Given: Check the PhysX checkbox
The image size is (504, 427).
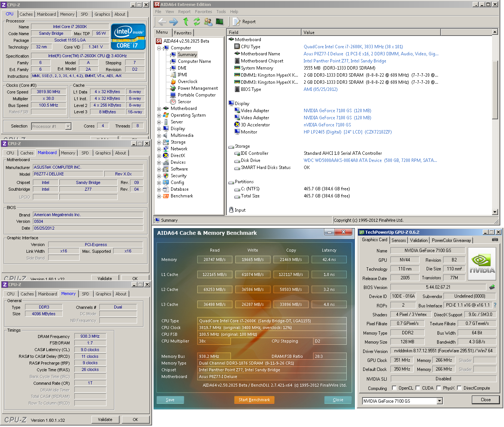Looking at the screenshot, I should tap(439, 388).
